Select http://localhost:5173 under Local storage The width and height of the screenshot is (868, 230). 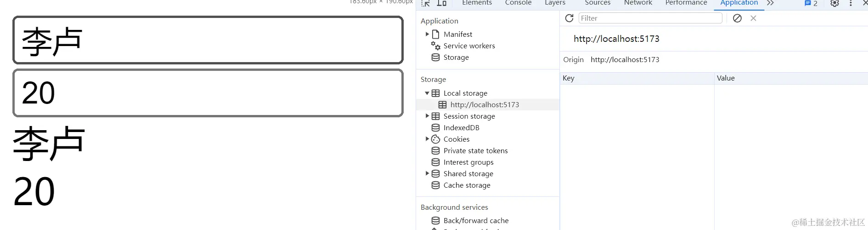pos(485,104)
